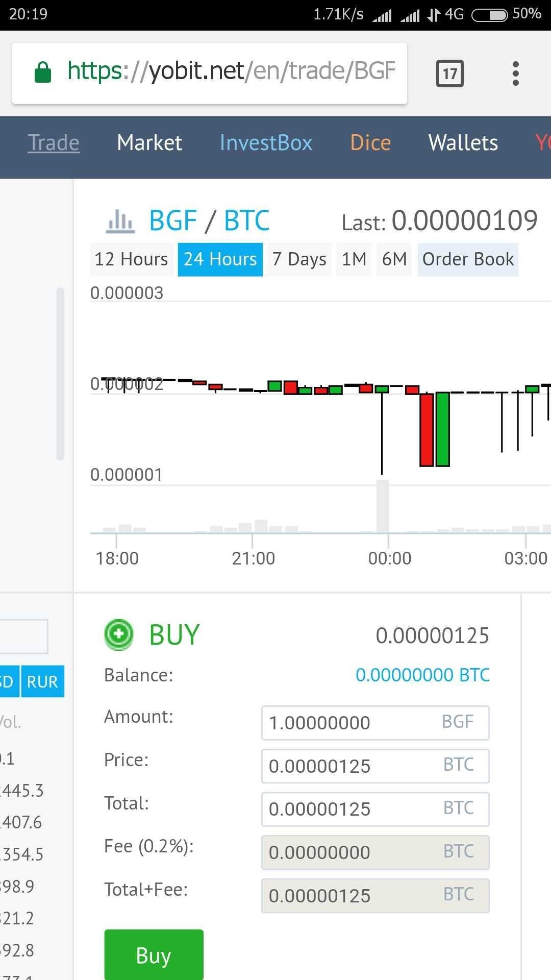Screen dimensions: 551x980
Task: Open the InvestBox nav item
Action: [266, 142]
